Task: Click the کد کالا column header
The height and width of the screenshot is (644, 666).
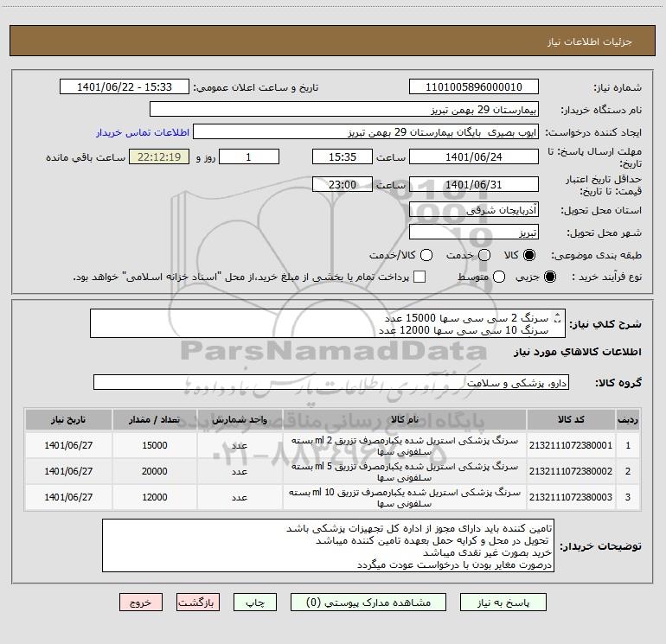Action: click(x=571, y=419)
